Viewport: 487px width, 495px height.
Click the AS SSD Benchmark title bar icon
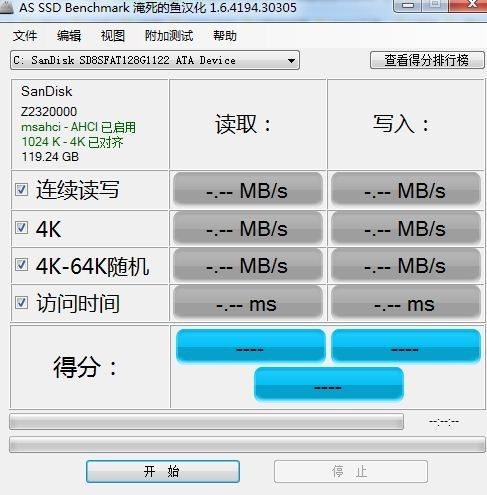pyautogui.click(x=6, y=7)
